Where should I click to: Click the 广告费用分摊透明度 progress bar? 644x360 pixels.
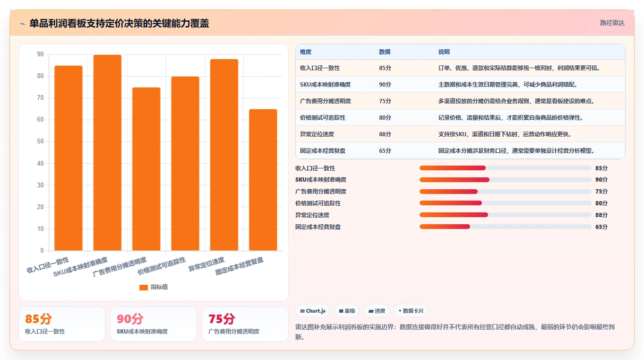point(505,192)
